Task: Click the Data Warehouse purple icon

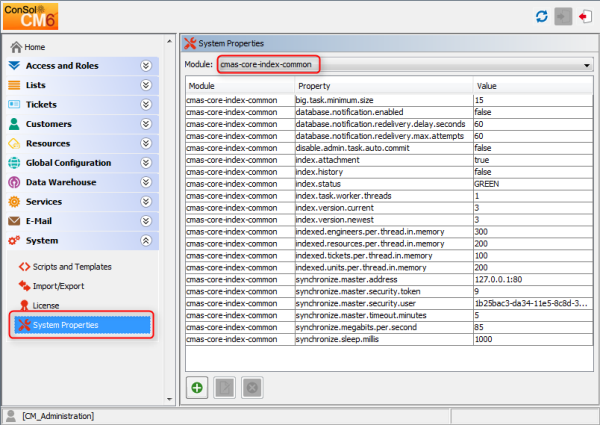Action: tap(14, 182)
